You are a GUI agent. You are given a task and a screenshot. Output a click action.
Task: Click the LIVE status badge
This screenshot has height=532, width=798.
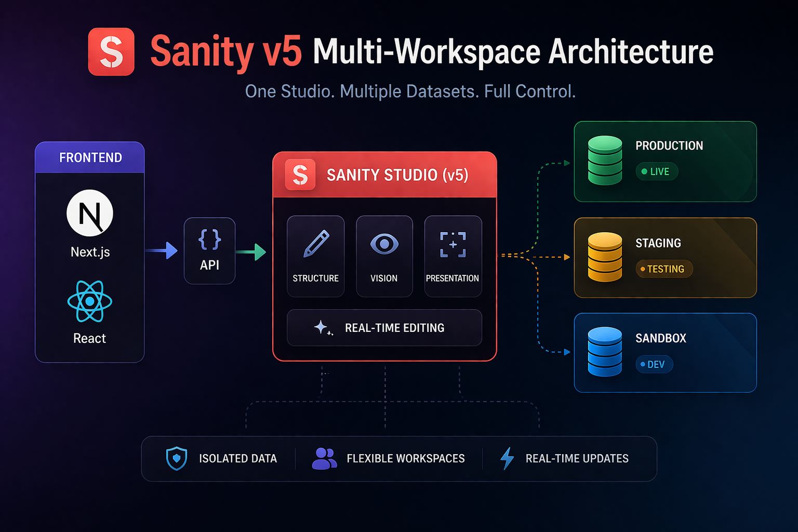click(657, 171)
